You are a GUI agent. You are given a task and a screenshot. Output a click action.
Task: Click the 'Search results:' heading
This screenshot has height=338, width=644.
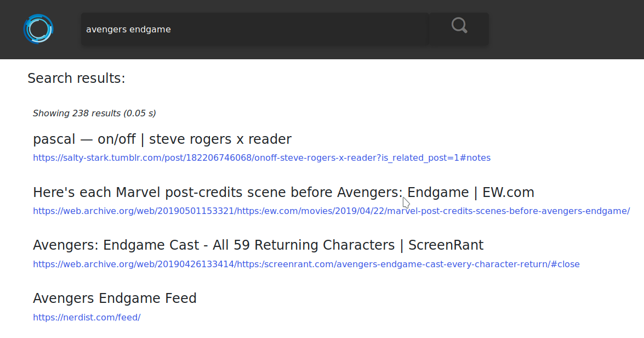click(x=76, y=78)
